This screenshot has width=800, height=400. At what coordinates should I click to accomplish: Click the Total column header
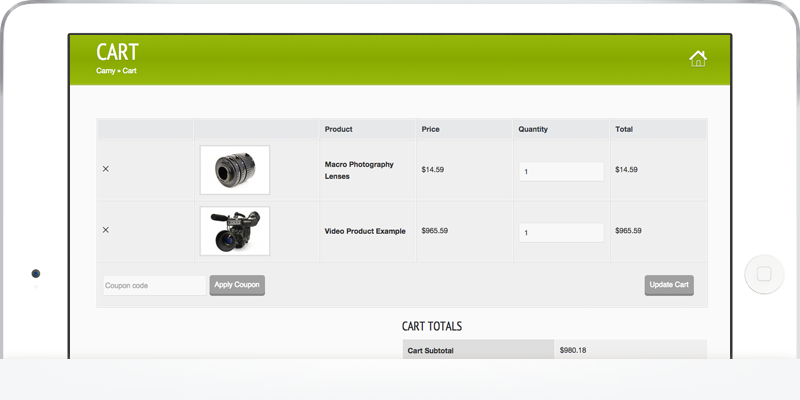(x=624, y=129)
